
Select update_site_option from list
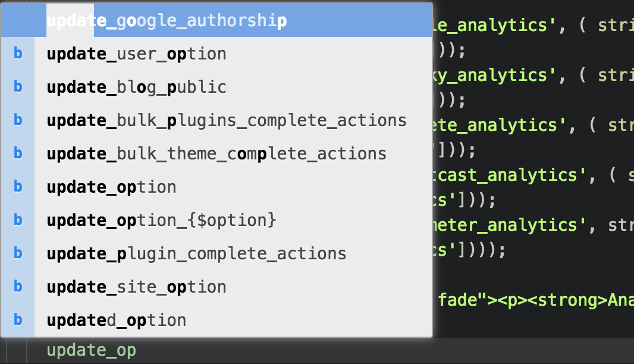[216, 287]
